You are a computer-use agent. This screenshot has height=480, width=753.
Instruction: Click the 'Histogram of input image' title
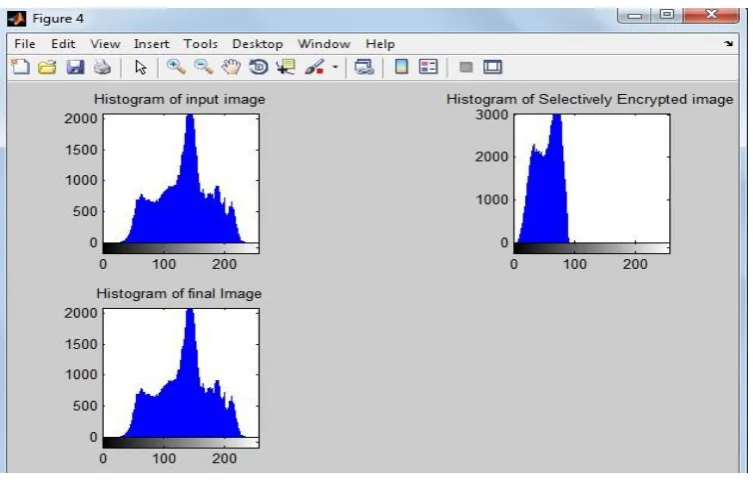pos(180,99)
